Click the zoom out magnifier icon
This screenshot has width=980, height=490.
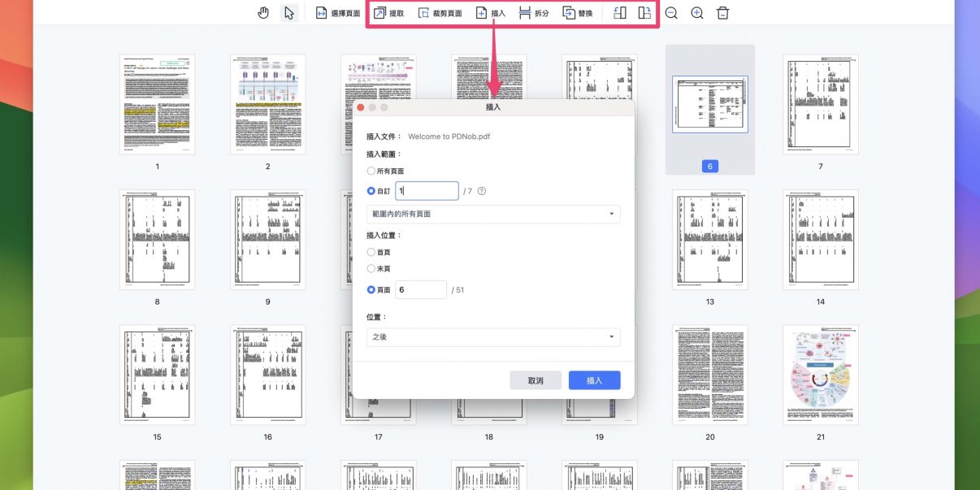pyautogui.click(x=671, y=13)
